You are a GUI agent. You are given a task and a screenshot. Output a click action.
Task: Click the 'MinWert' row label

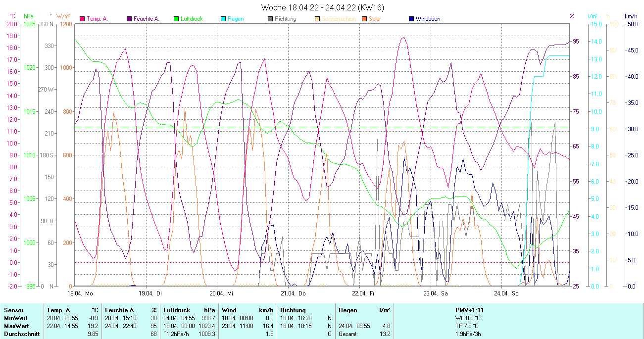click(15, 318)
